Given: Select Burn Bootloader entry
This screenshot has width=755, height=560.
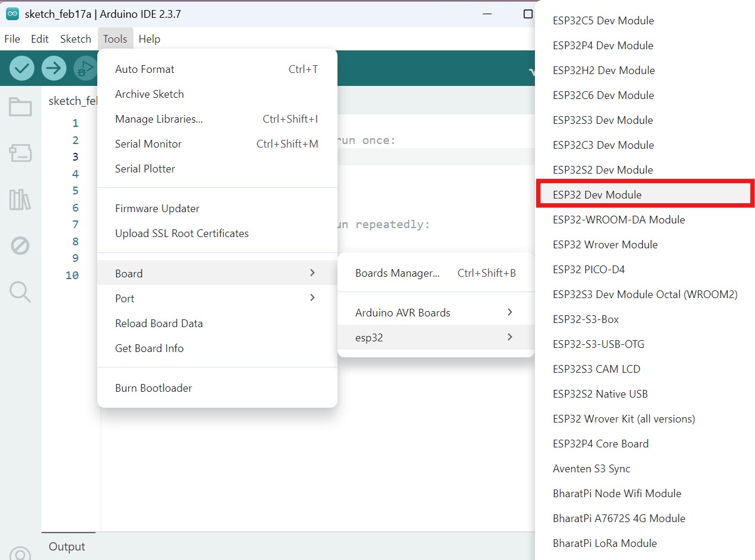Looking at the screenshot, I should click(217, 388).
